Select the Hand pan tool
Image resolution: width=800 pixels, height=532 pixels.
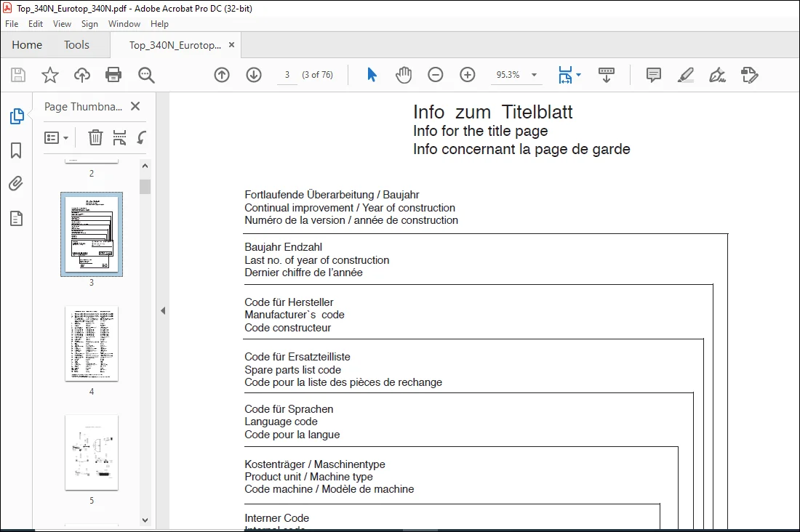404,75
